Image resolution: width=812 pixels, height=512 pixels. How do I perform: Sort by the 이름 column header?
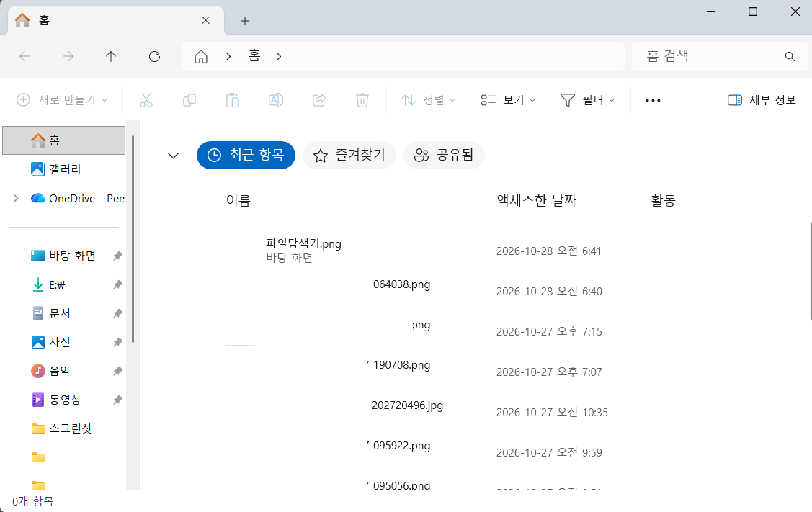coord(238,200)
